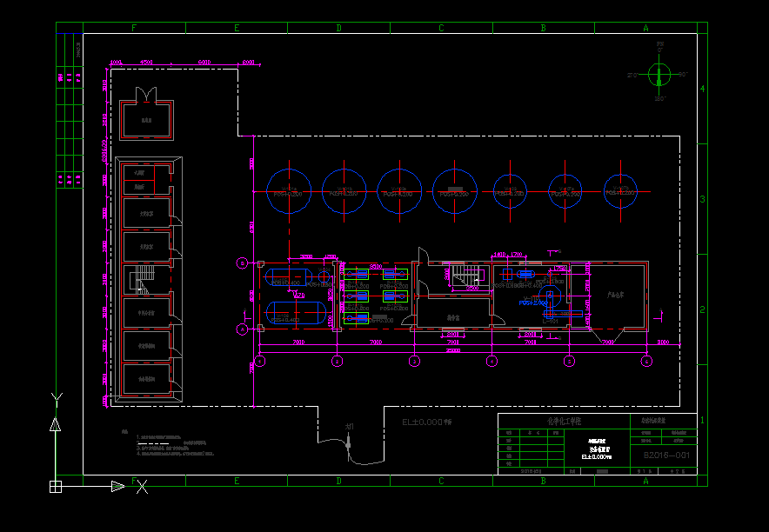Select the lower horizontal vessel V-106
The width and height of the screenshot is (769, 532).
pyautogui.click(x=296, y=313)
